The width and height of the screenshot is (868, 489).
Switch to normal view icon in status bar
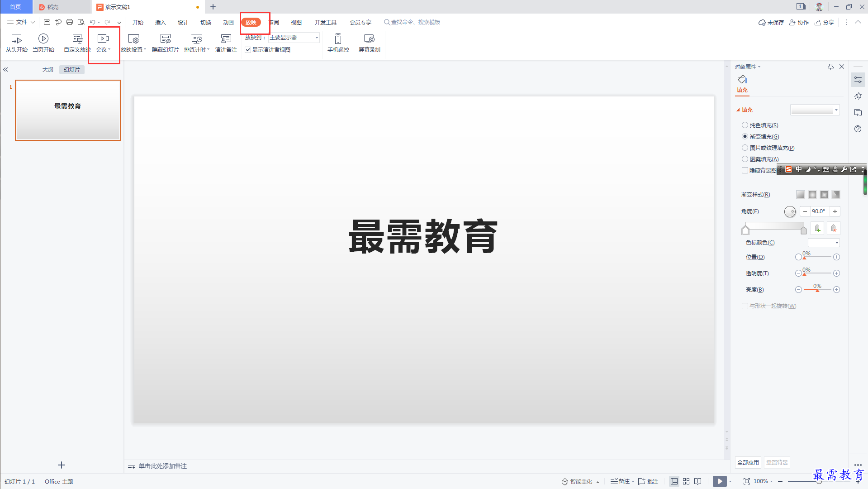674,481
